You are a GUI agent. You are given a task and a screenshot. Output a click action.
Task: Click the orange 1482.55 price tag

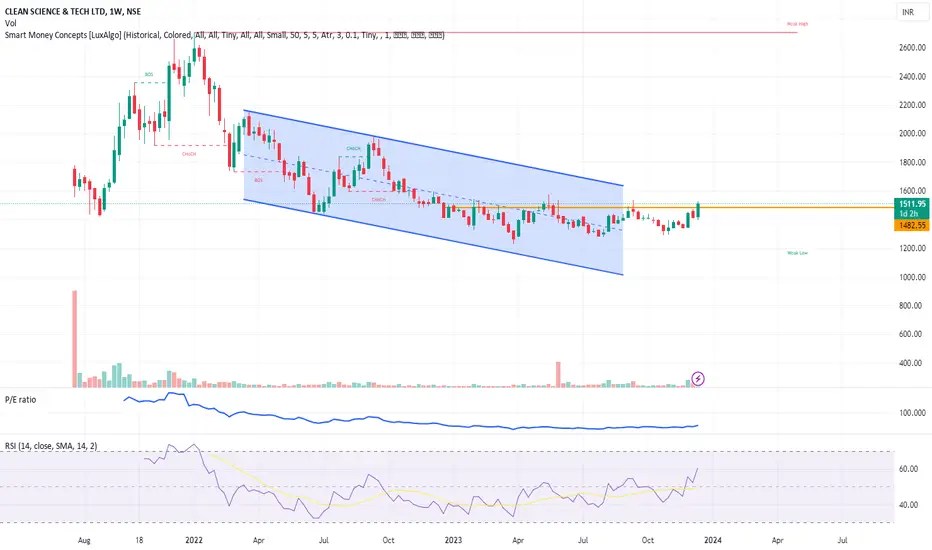click(912, 225)
